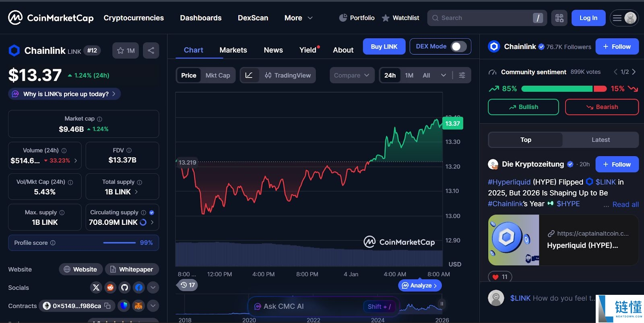
Task: Click the CoinMarketCap logo
Action: coord(51,18)
